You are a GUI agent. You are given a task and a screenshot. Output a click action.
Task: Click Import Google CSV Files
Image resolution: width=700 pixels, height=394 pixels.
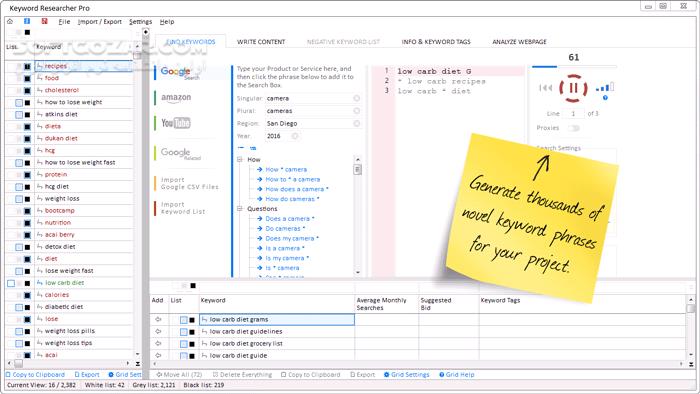tap(190, 183)
